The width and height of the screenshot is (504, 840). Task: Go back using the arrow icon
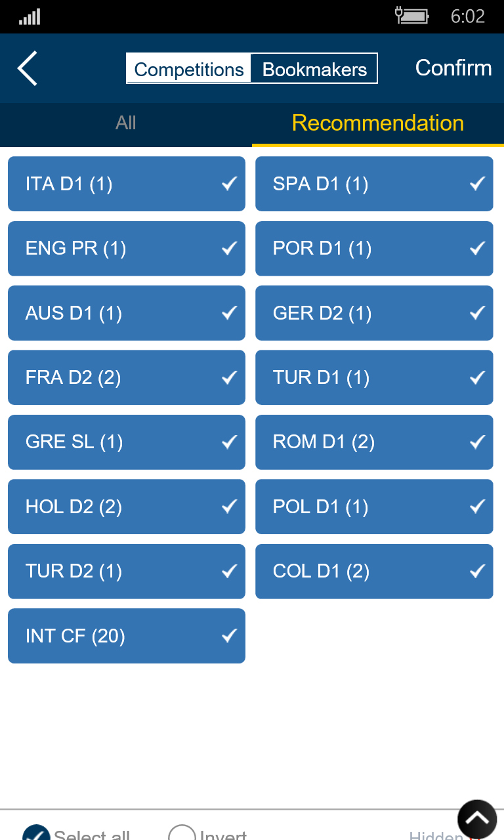point(28,68)
